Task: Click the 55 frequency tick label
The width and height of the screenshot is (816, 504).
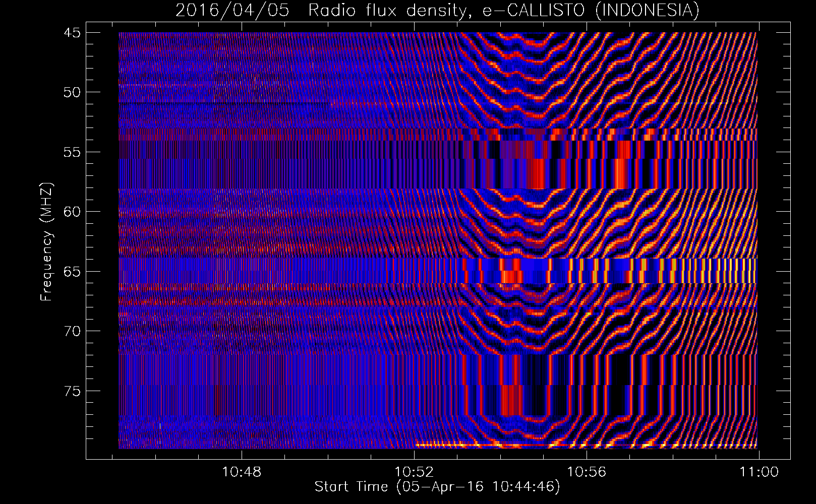Action: pos(72,152)
